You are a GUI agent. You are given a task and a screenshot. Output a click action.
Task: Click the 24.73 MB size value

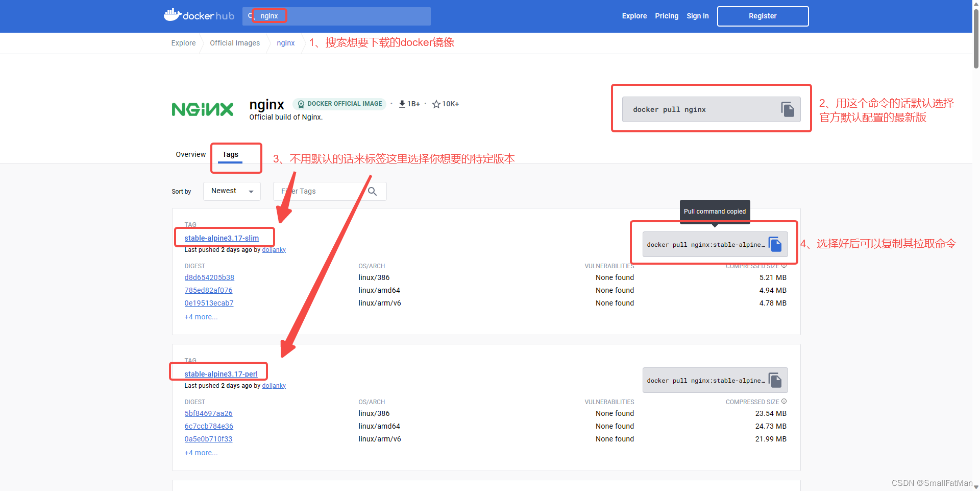coord(771,426)
